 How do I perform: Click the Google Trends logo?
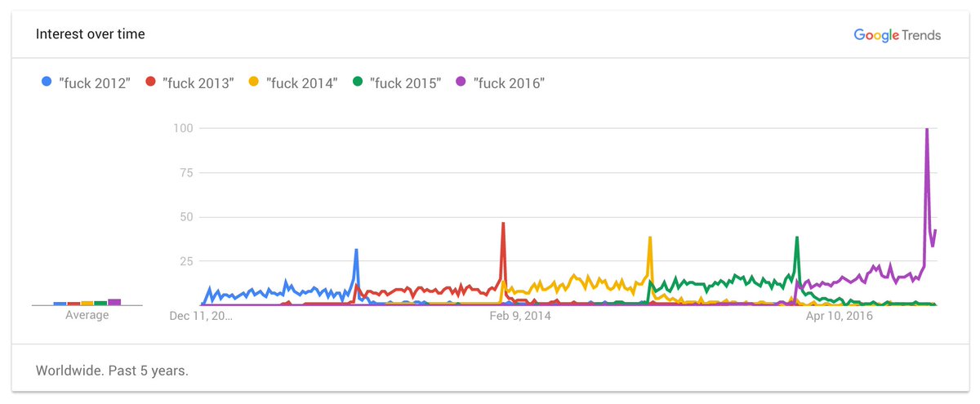897,35
